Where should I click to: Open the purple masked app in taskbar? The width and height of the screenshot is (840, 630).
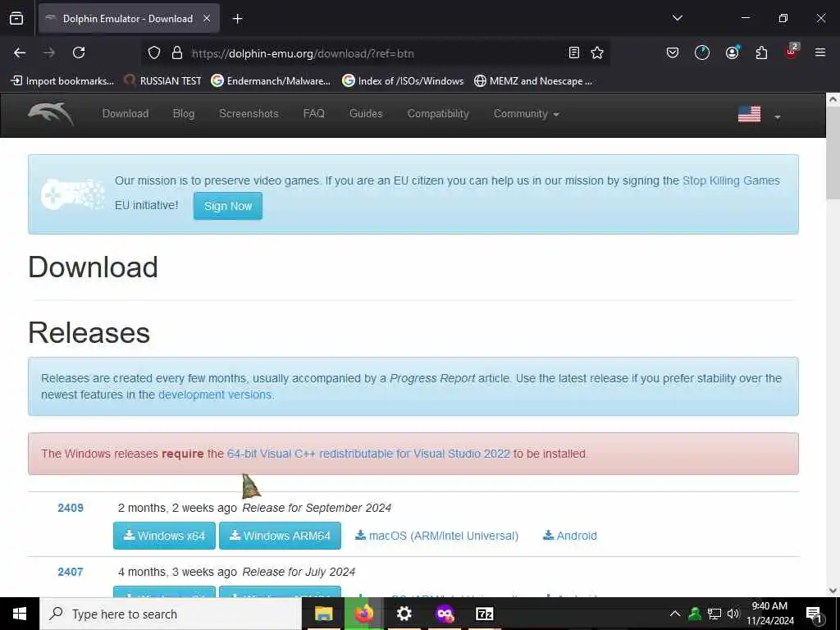(x=445, y=614)
